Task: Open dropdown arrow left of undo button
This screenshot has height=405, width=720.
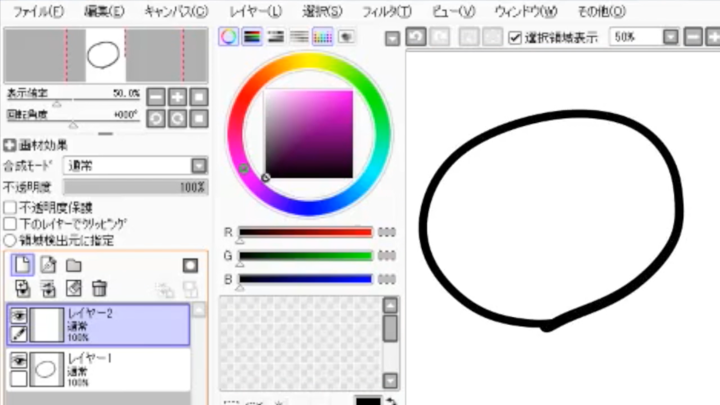Action: (392, 39)
